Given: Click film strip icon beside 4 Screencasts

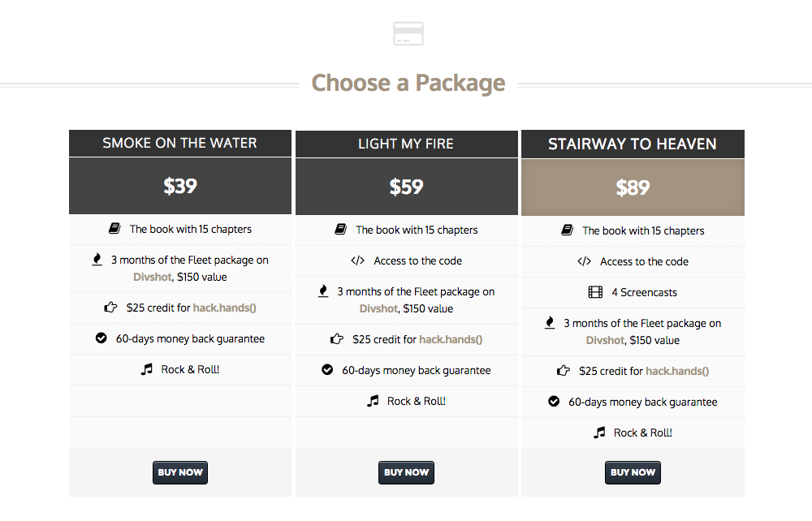Looking at the screenshot, I should click(595, 292).
